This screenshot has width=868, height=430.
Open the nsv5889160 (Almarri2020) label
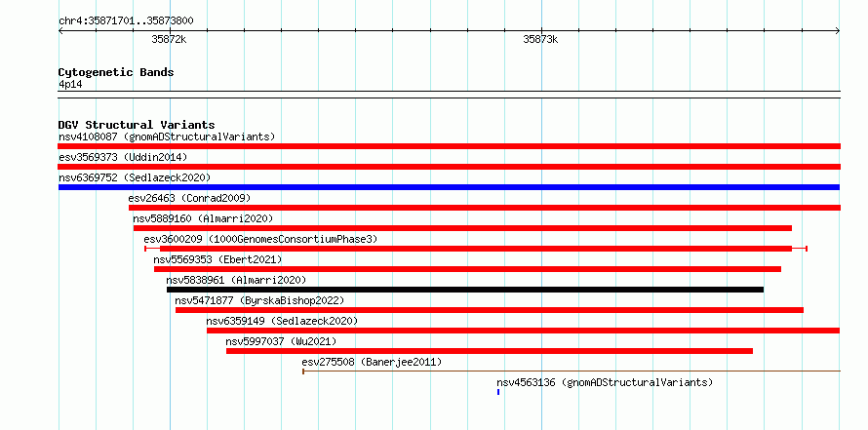pos(203,218)
